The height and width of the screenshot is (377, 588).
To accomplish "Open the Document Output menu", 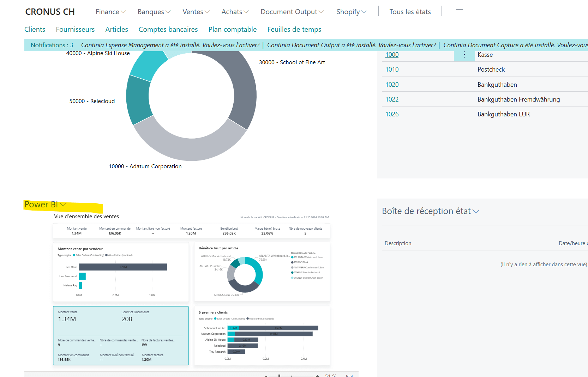I will tap(292, 12).
